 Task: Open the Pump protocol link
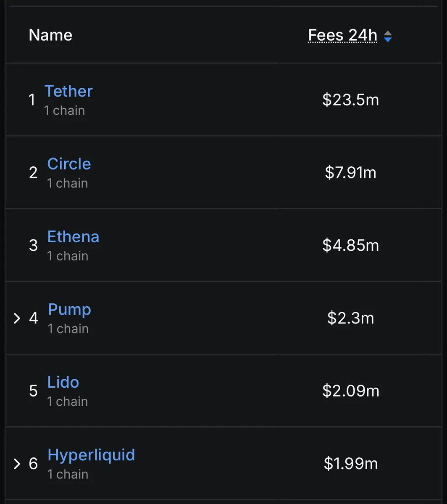coord(69,310)
